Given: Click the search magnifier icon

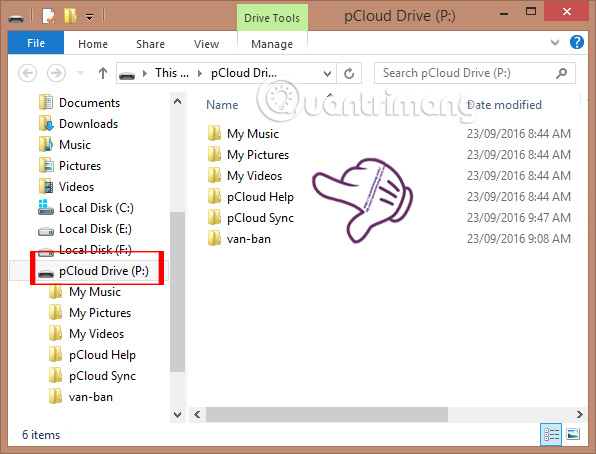Looking at the screenshot, I should [561, 73].
